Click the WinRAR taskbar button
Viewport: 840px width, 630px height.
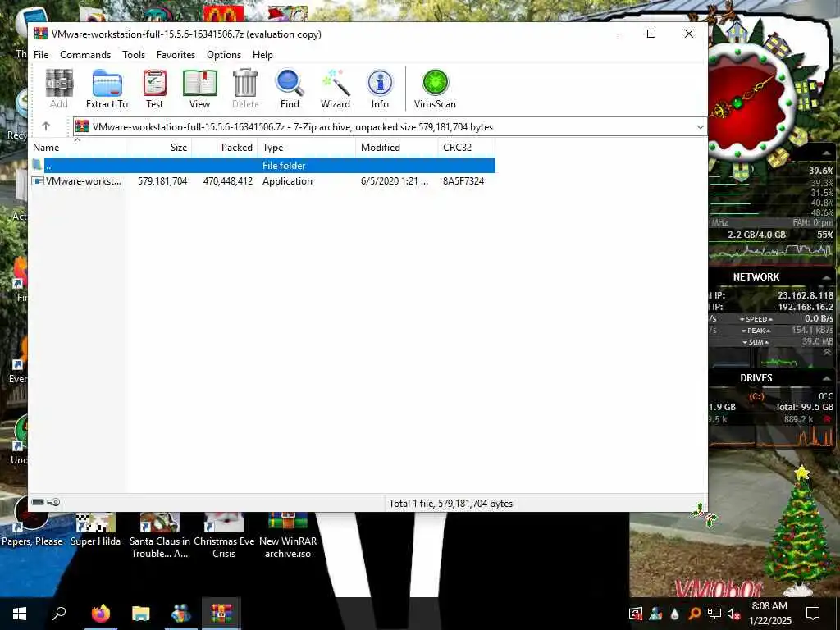tap(221, 614)
